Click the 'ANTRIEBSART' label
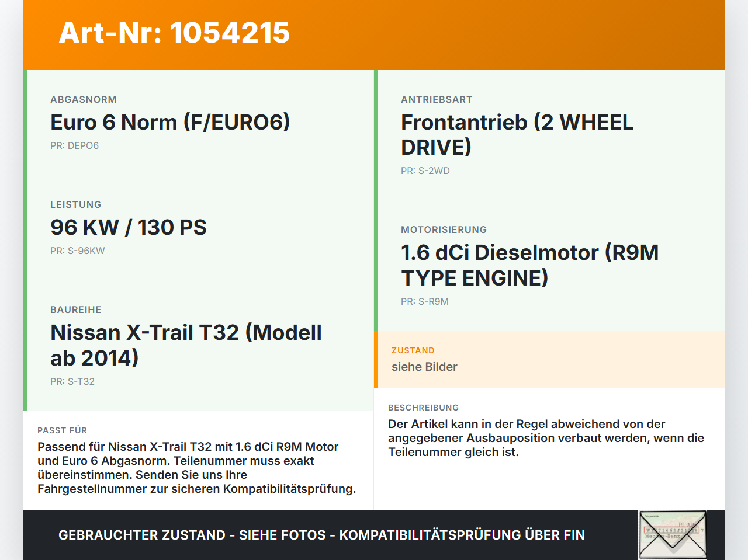Screen dimensions: 748x560 click(x=437, y=100)
